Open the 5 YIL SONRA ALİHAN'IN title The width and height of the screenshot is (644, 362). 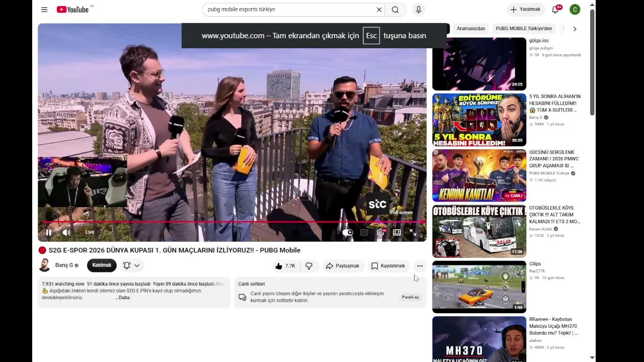pyautogui.click(x=554, y=103)
